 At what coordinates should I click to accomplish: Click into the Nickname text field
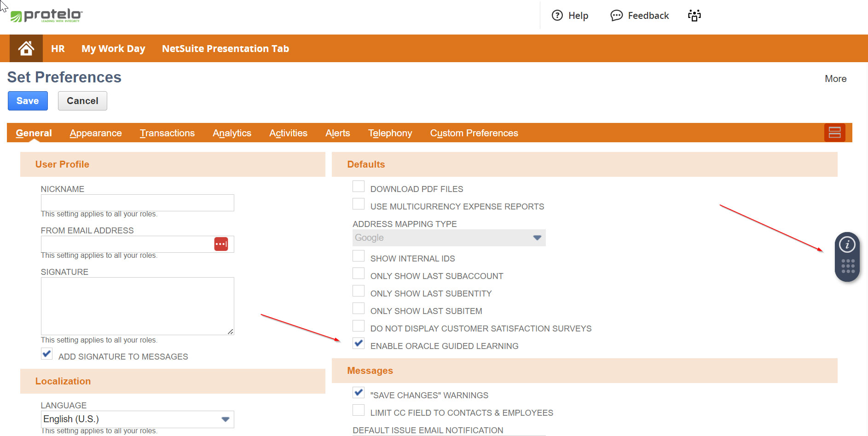pyautogui.click(x=137, y=203)
